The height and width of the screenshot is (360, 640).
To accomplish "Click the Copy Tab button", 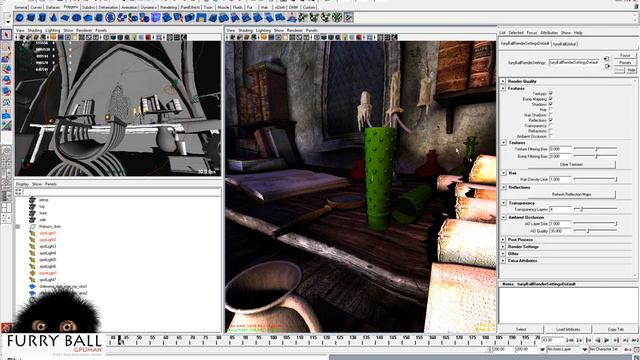I will (616, 329).
